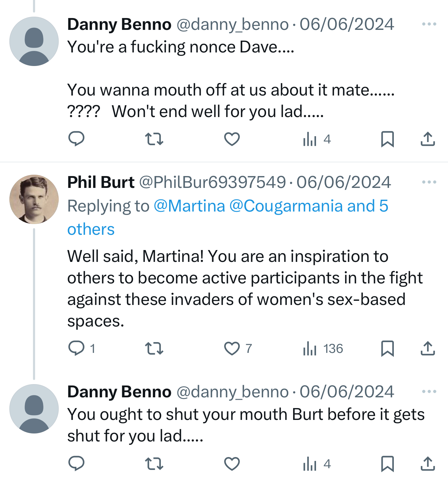Screen dimensions: 448x480
Task: Reply to the "shut your mouth Burt" tweet
Action: 76,464
